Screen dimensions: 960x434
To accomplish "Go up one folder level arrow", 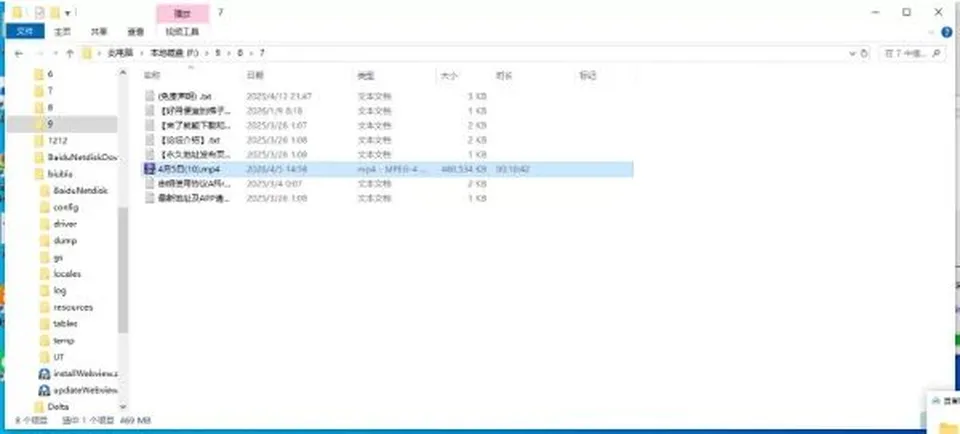I will click(x=70, y=54).
